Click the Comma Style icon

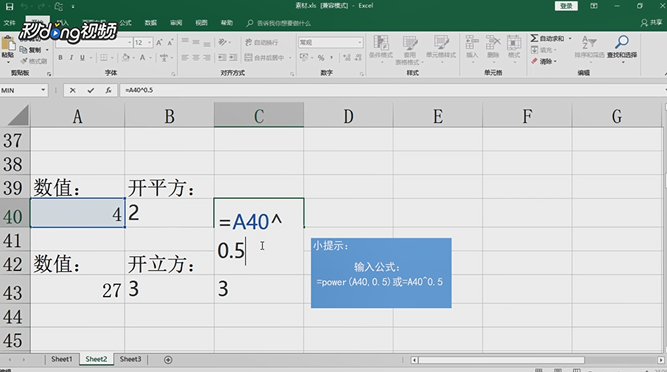(331, 57)
